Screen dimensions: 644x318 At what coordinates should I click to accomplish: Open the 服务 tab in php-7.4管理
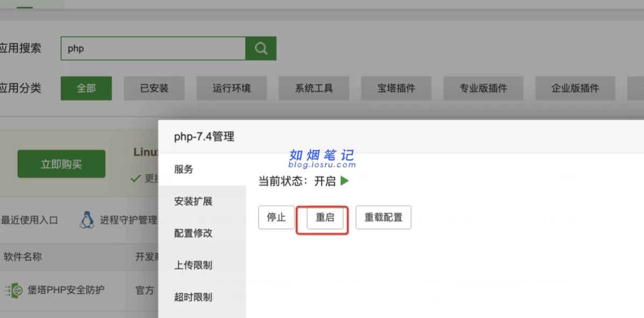[202, 169]
